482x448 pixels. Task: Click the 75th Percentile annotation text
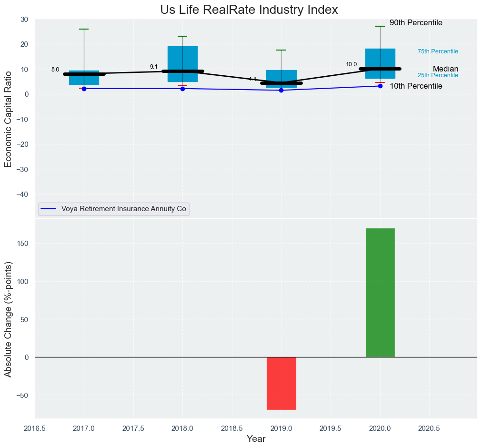pyautogui.click(x=438, y=51)
